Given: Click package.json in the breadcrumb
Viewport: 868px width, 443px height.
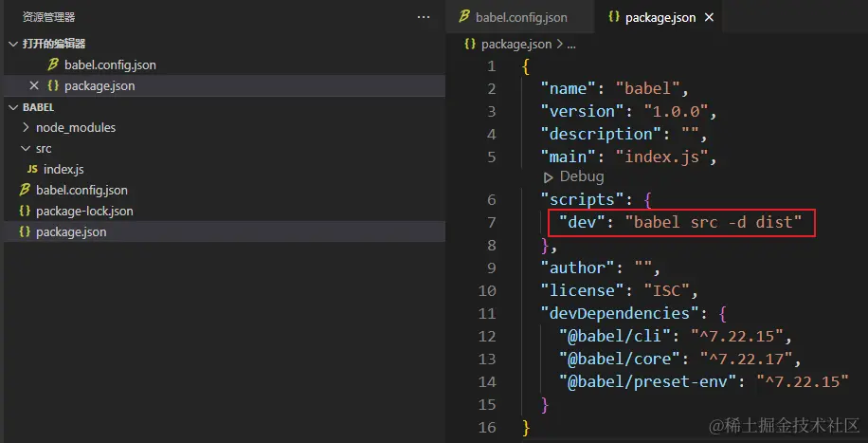Looking at the screenshot, I should click(x=516, y=44).
